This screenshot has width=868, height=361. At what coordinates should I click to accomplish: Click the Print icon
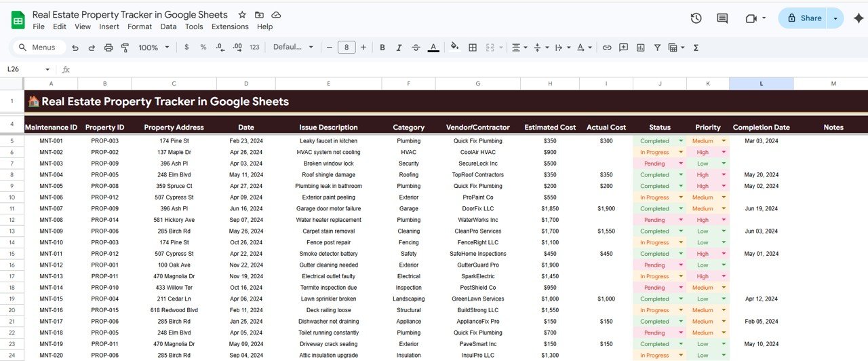pos(108,47)
